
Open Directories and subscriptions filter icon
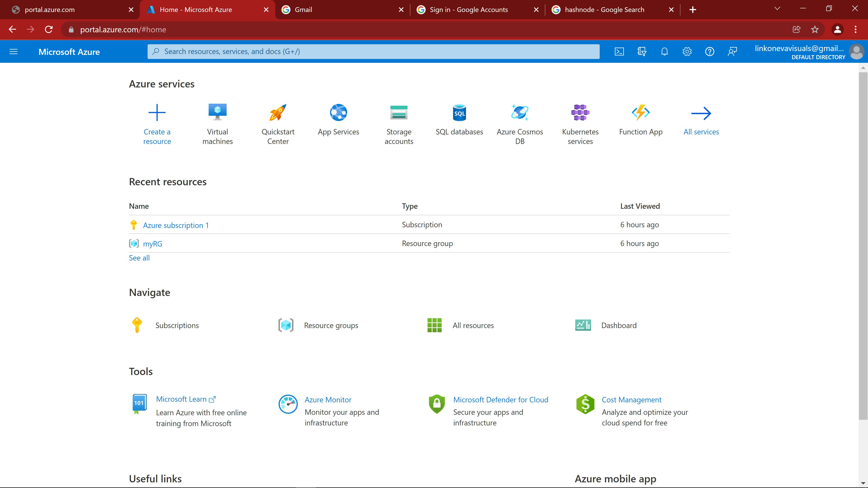click(x=642, y=52)
